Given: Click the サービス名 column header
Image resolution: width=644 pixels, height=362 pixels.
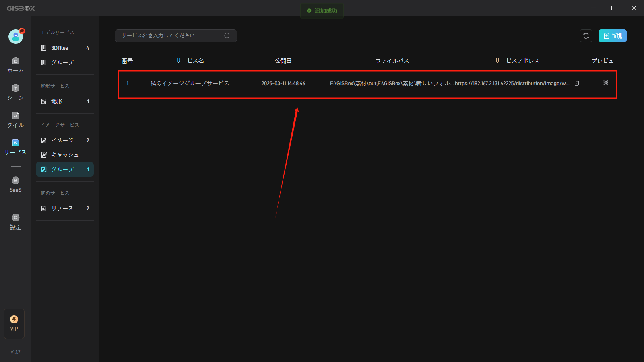Looking at the screenshot, I should [190, 61].
